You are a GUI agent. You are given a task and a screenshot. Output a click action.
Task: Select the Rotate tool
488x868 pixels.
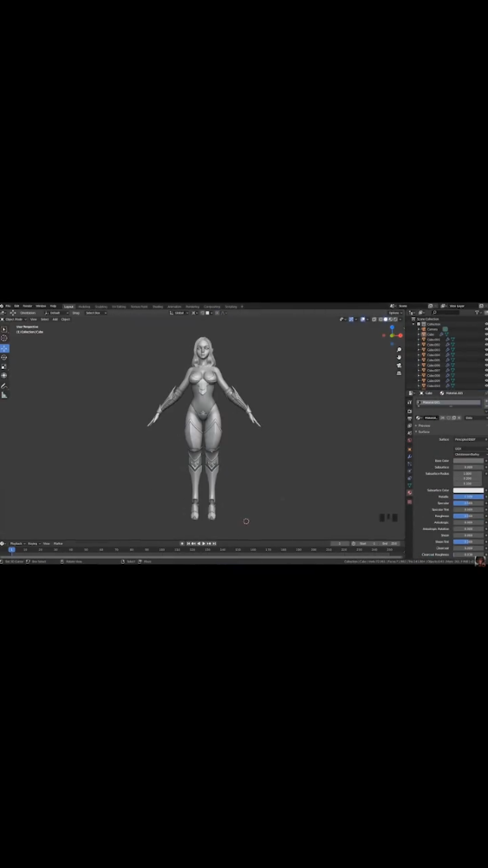4,358
